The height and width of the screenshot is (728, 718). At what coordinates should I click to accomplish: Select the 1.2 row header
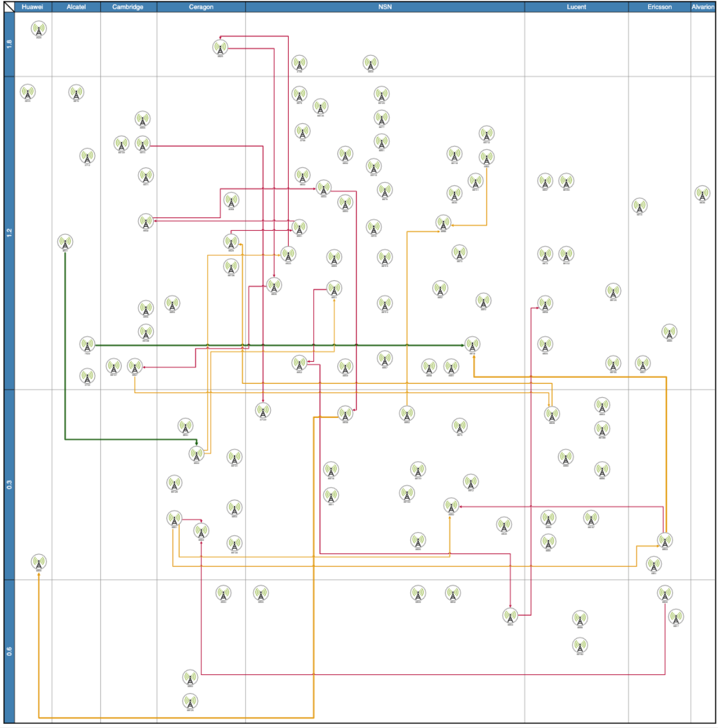[x=9, y=233]
